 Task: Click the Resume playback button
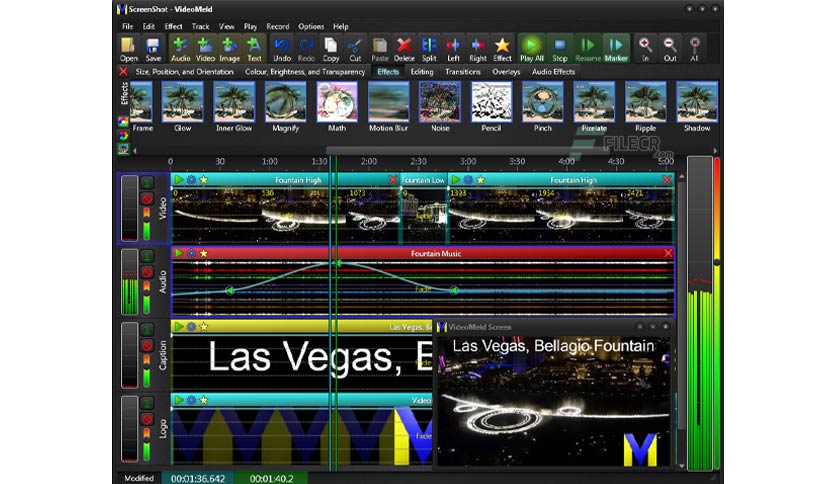point(588,49)
